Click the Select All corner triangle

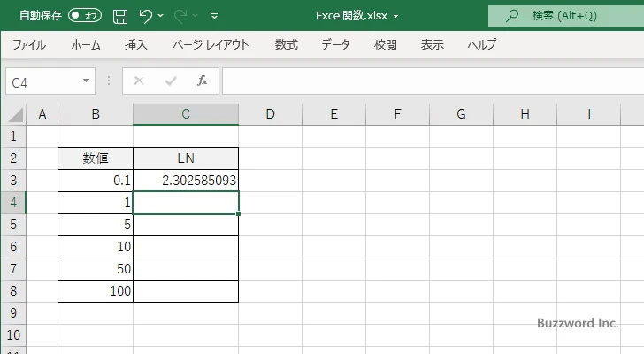(x=16, y=115)
